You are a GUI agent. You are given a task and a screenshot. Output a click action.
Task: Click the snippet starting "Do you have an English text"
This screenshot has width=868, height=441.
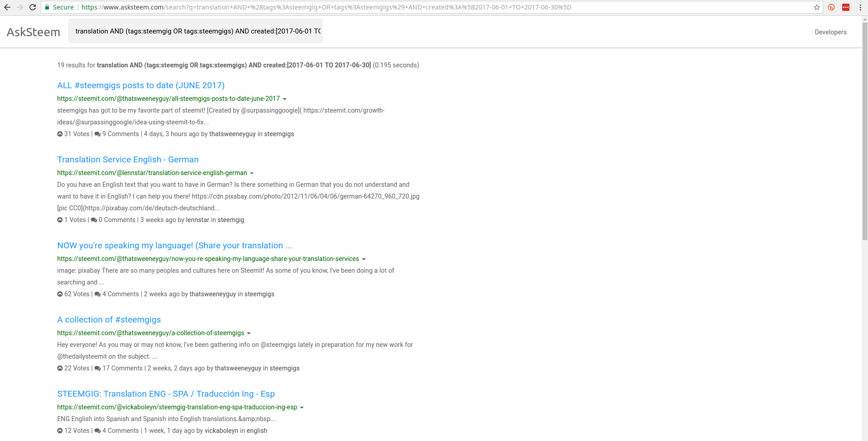pyautogui.click(x=238, y=196)
